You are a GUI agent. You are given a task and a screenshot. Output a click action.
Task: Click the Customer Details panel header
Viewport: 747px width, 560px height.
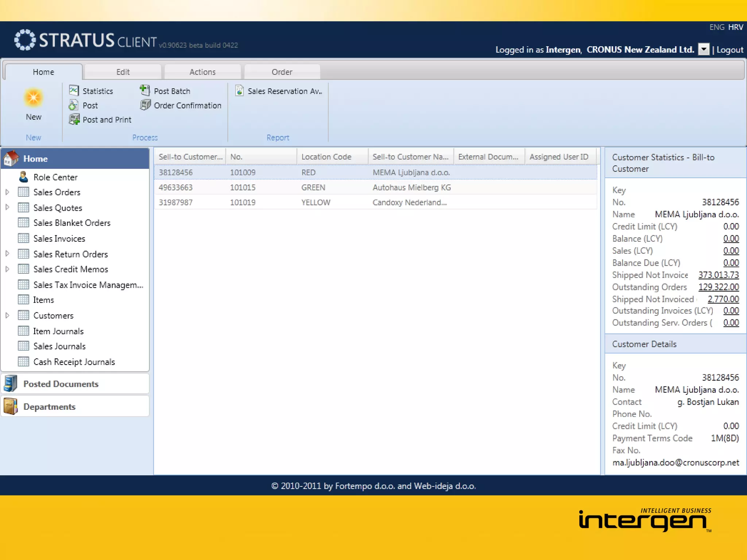(676, 344)
